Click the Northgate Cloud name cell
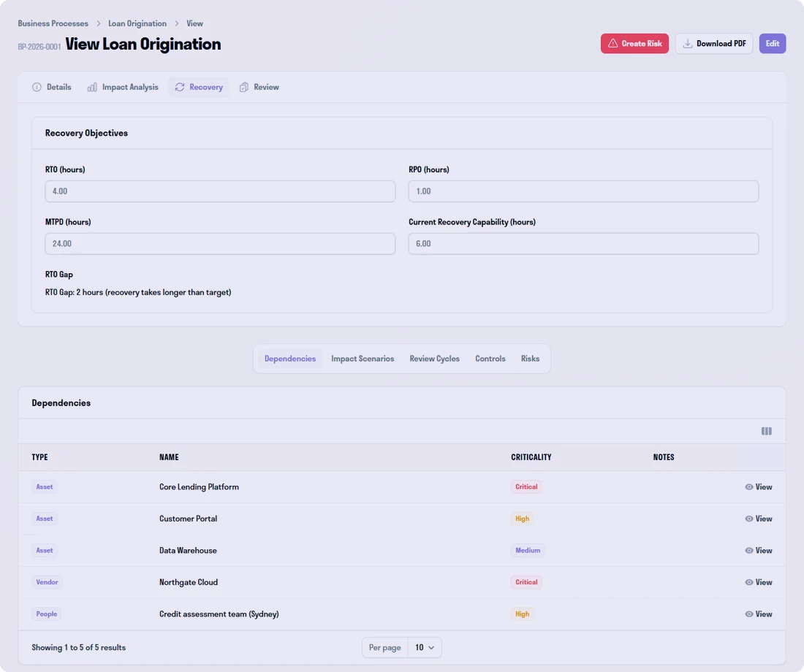This screenshot has height=672, width=804. 189,582
